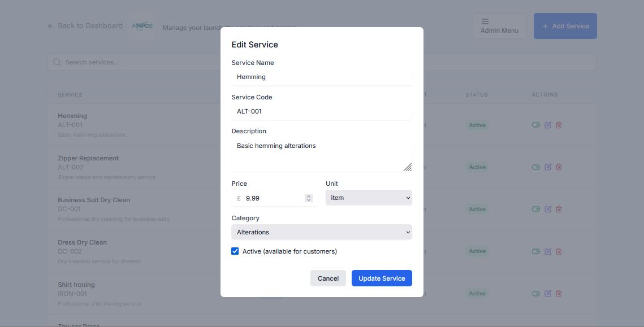Image resolution: width=644 pixels, height=327 pixels.
Task: Click the Zipper Replacement service name
Action: pyautogui.click(x=88, y=158)
